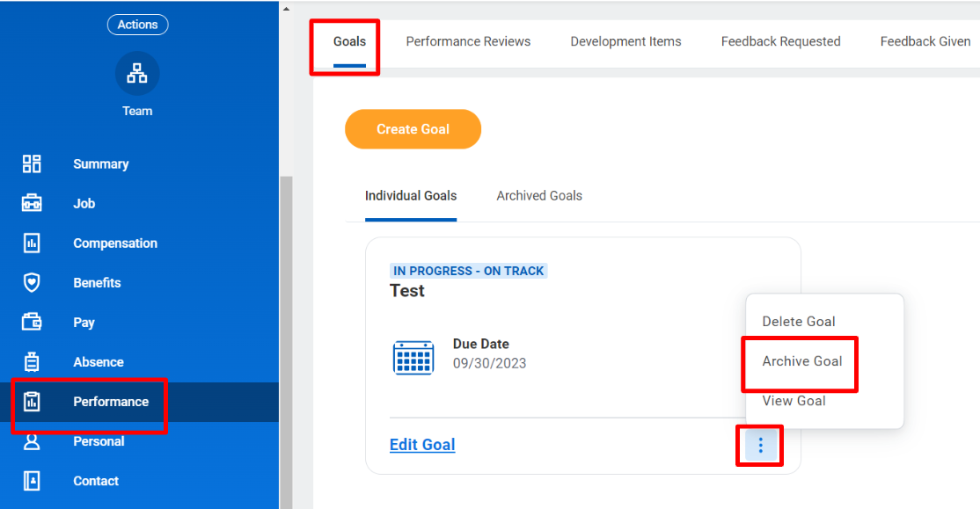Choose Archive Goal from the menu
Image resolution: width=980 pixels, height=509 pixels.
point(801,361)
